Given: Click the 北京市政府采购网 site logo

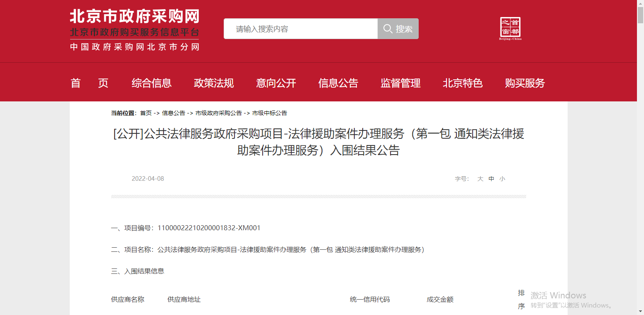Looking at the screenshot, I should click(x=134, y=30).
